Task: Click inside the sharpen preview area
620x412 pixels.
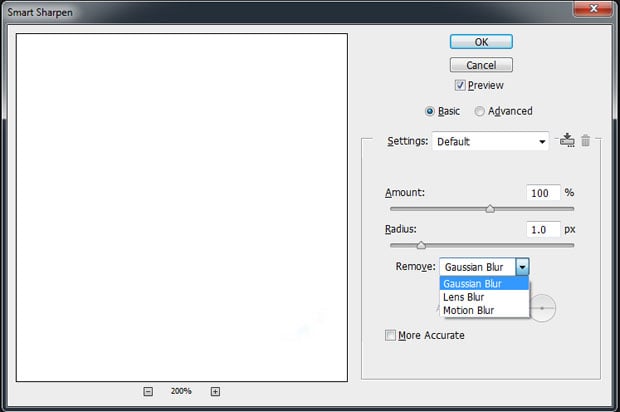Action: point(182,208)
